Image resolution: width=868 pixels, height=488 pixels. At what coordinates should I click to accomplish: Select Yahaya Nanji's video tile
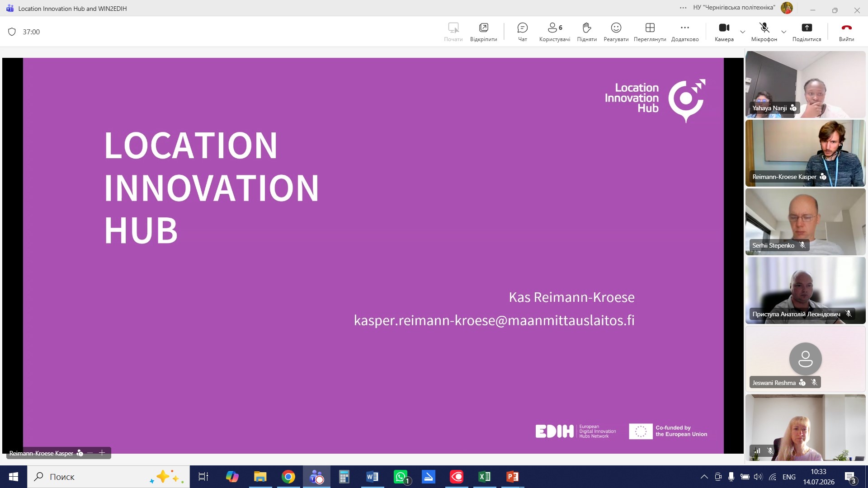pos(805,84)
